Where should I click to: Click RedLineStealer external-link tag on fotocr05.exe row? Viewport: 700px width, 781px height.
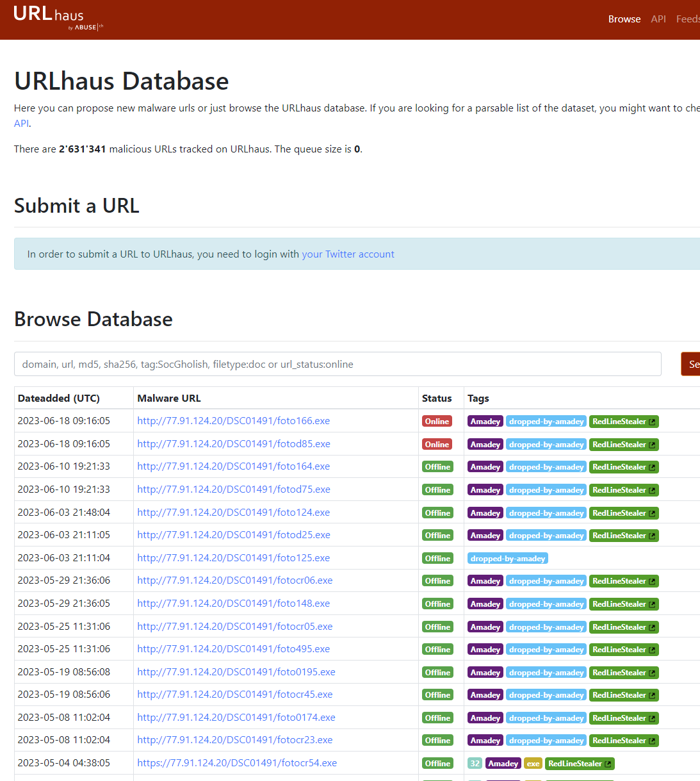point(624,627)
